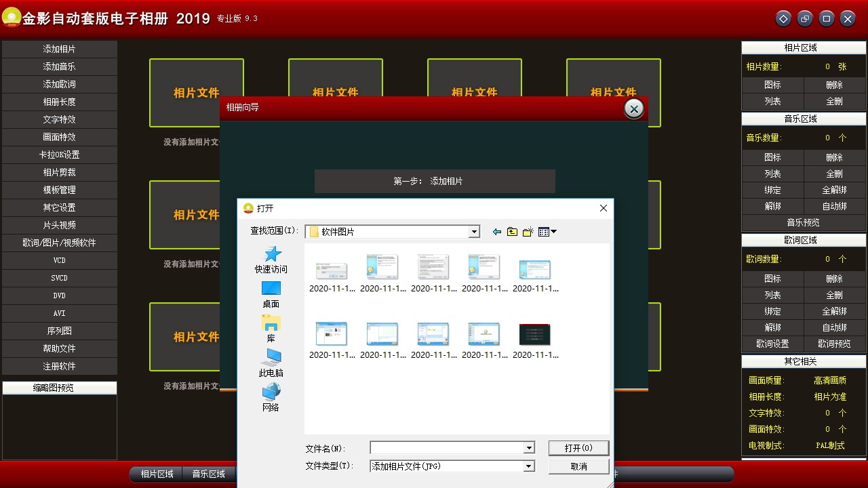Open 添加相片 in the left menu
This screenshot has height=488, width=868.
coord(60,49)
